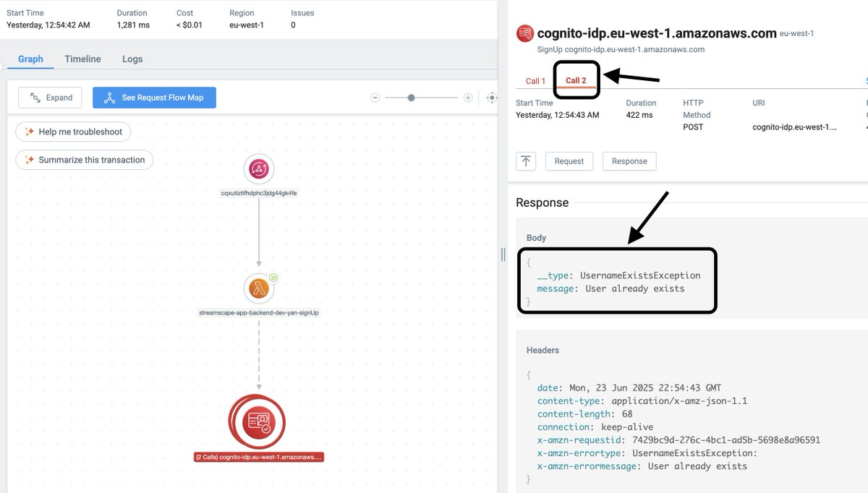868x493 pixels.
Task: Click the POST method value
Action: [693, 127]
